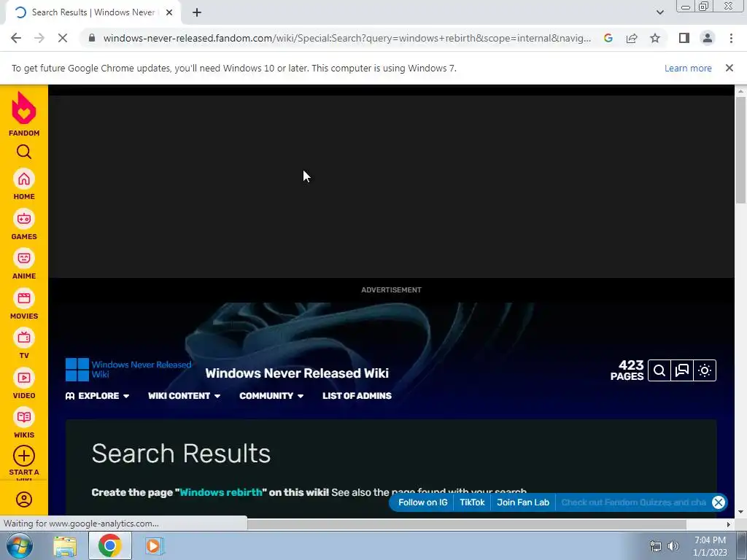Open Chrome three-dot menu
Viewport: 747px width, 560px height.
(731, 38)
